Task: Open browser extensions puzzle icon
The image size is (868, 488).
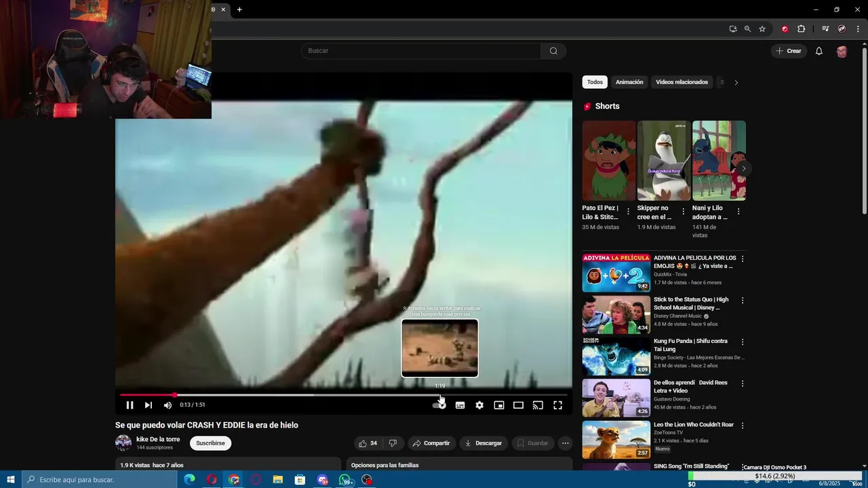Action: tap(801, 29)
